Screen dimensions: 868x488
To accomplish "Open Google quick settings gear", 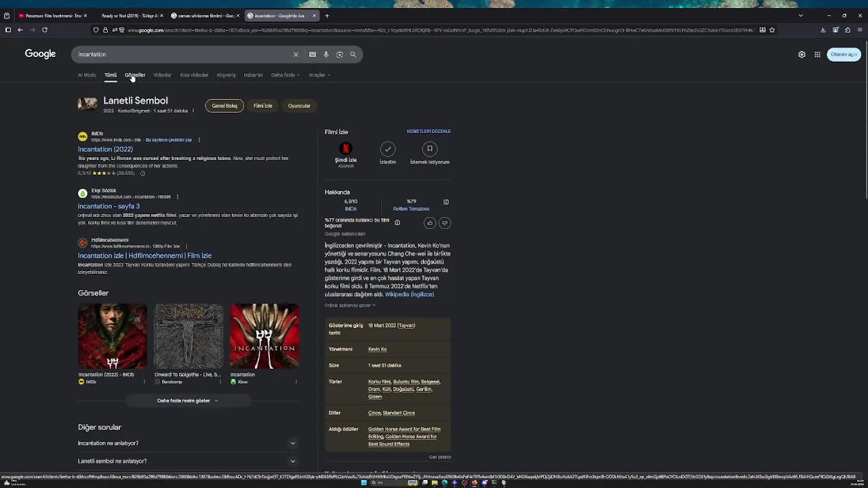I will [802, 54].
